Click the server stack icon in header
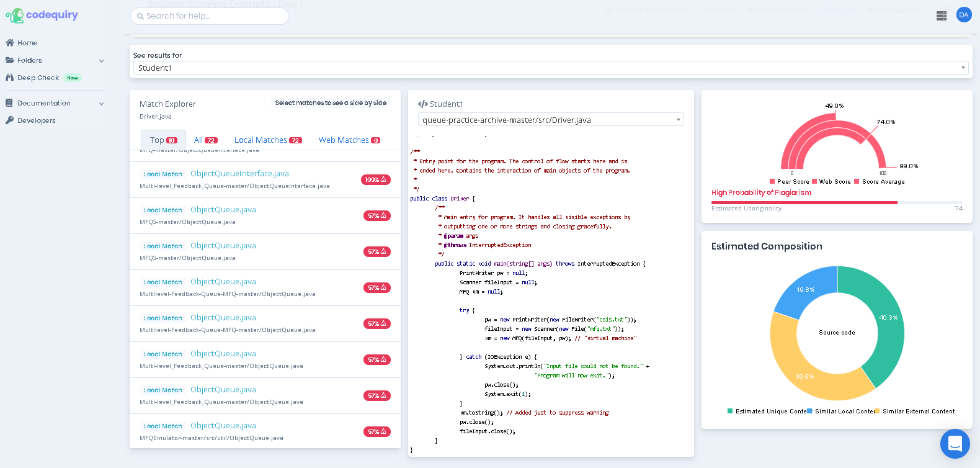The height and width of the screenshot is (468, 980). click(942, 16)
